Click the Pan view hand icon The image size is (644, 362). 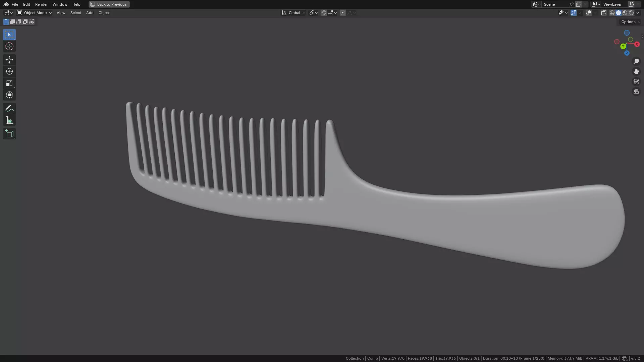click(636, 71)
